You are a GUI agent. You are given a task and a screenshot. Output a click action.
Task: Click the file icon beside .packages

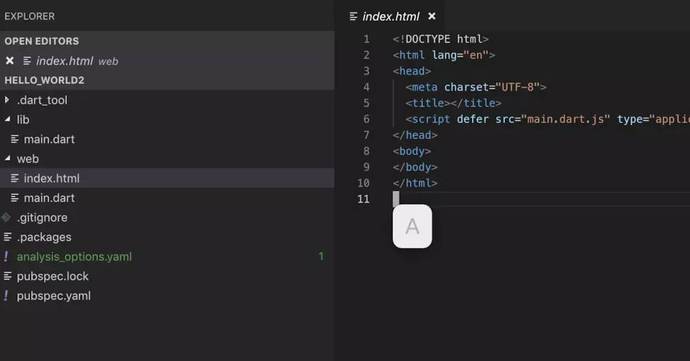(7, 237)
